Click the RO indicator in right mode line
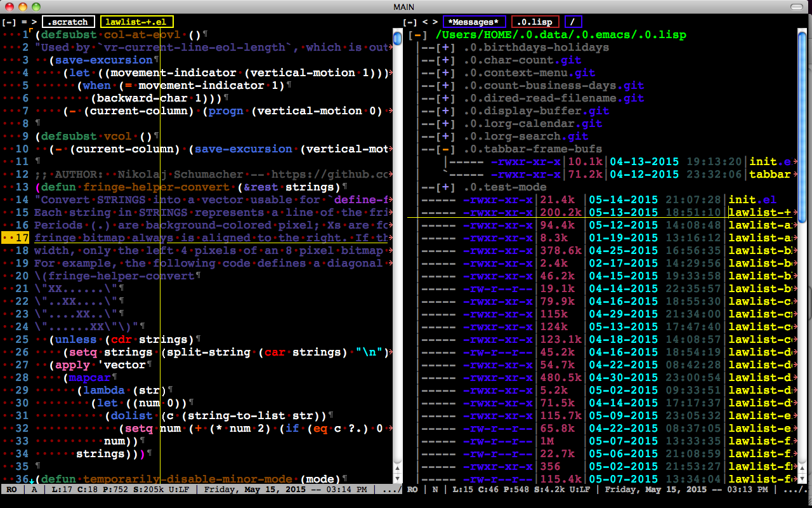This screenshot has width=812, height=508. click(412, 490)
